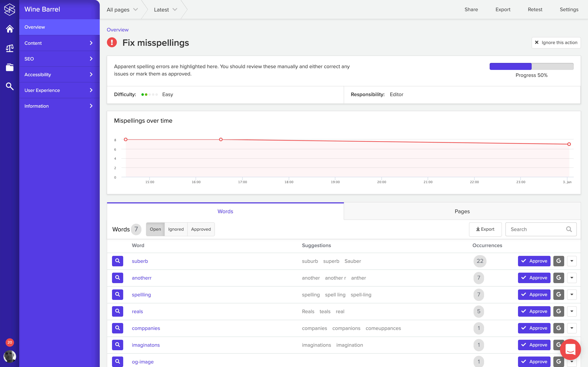Screen dimensions: 588x367
Task: Click the sidebar search magnifier icon
Action: click(9, 86)
